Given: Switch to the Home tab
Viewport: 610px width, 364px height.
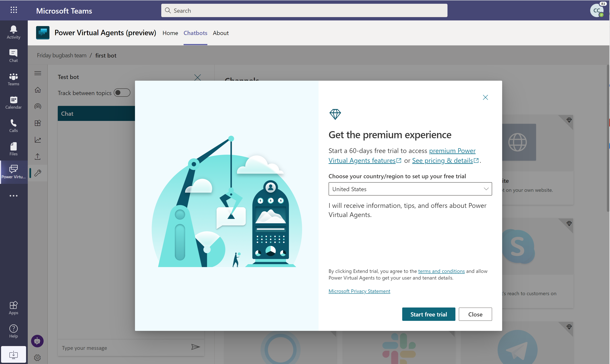Looking at the screenshot, I should tap(170, 32).
